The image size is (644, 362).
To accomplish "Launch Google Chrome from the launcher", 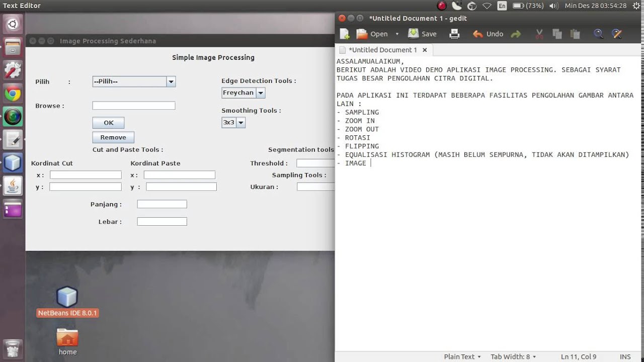I will tap(13, 94).
